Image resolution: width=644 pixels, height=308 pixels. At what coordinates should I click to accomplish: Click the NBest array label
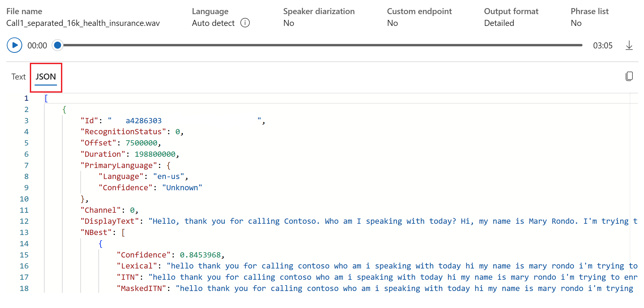coord(96,232)
